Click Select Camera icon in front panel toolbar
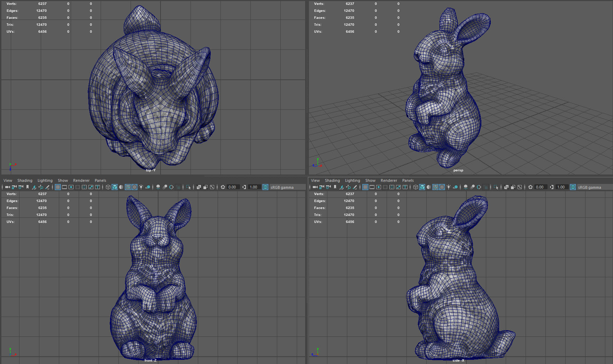The image size is (613, 364). pyautogui.click(x=8, y=187)
